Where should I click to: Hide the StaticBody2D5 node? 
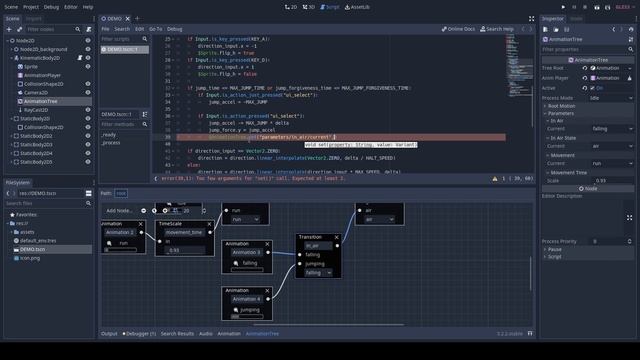coord(88,162)
